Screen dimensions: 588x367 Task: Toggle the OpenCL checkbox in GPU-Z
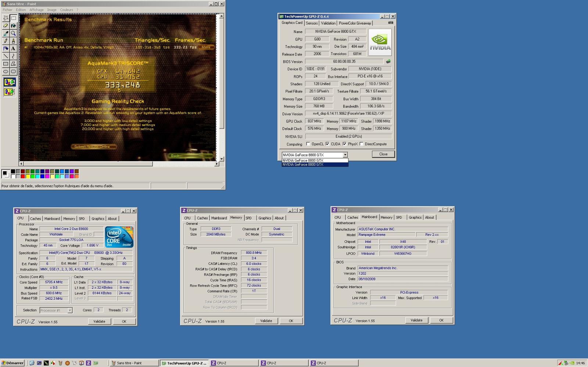[x=308, y=144]
